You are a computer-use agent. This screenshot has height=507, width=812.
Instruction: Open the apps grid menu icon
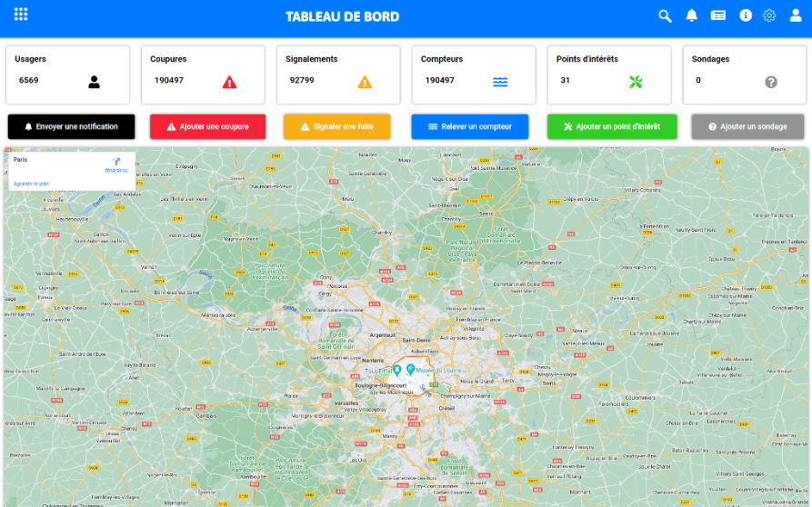click(x=21, y=15)
